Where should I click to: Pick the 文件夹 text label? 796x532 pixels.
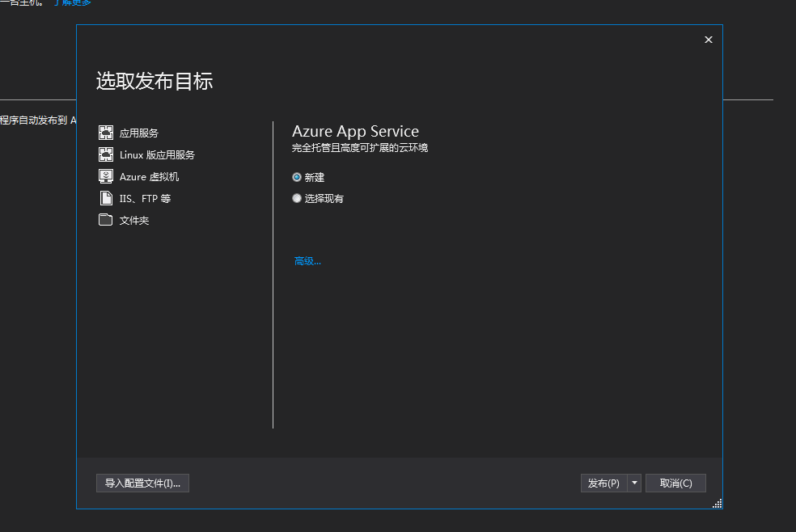tap(134, 221)
